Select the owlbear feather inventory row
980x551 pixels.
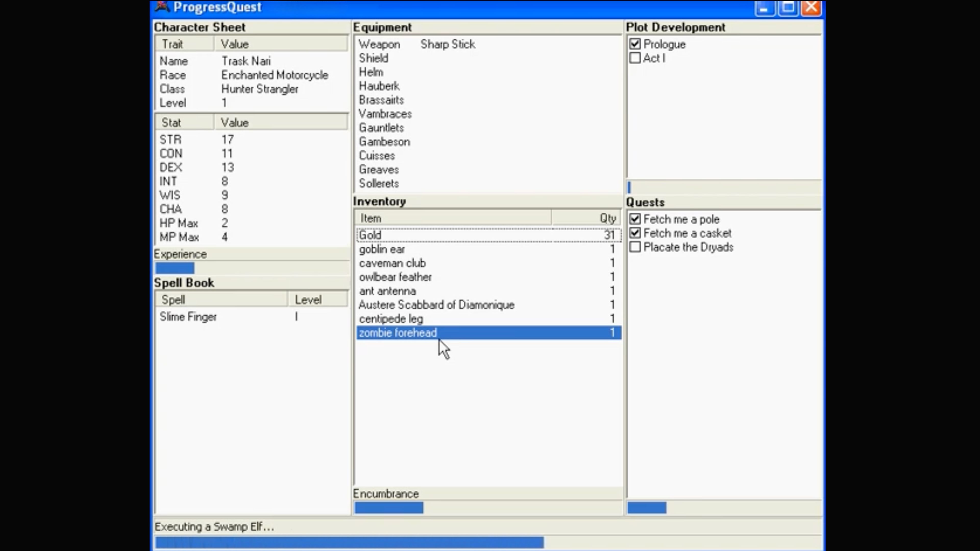489,277
